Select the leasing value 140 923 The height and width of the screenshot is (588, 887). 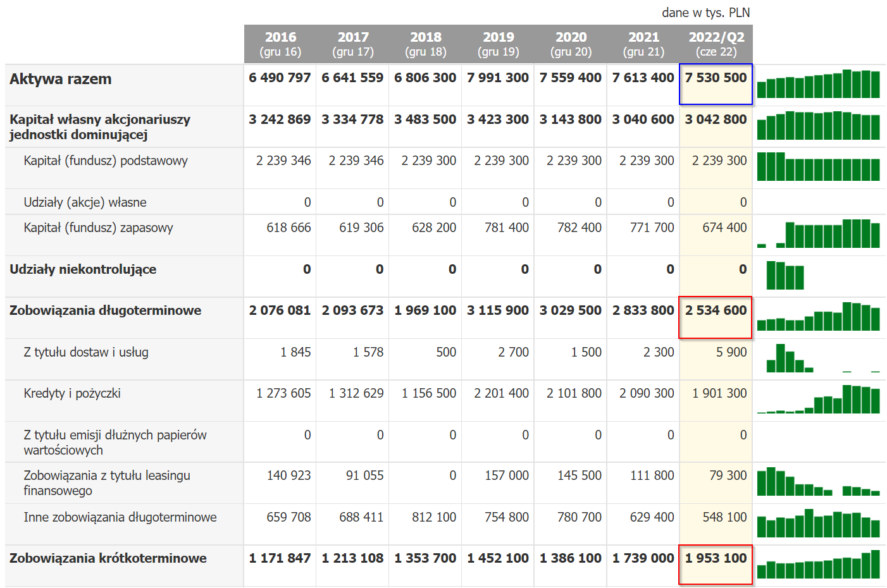(288, 475)
